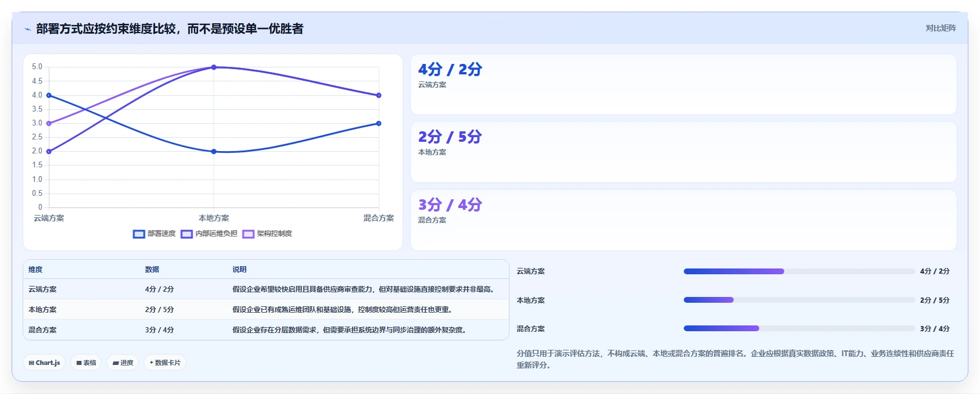This screenshot has width=980, height=394.
Task: Click the 本地方案 x-axis label on chart
Action: click(214, 219)
